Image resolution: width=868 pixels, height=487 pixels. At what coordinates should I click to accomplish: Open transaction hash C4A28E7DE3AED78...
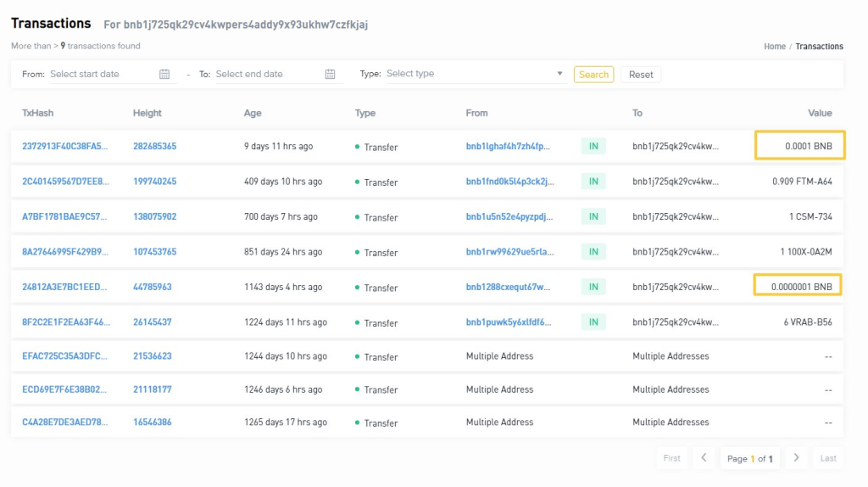tap(64, 423)
